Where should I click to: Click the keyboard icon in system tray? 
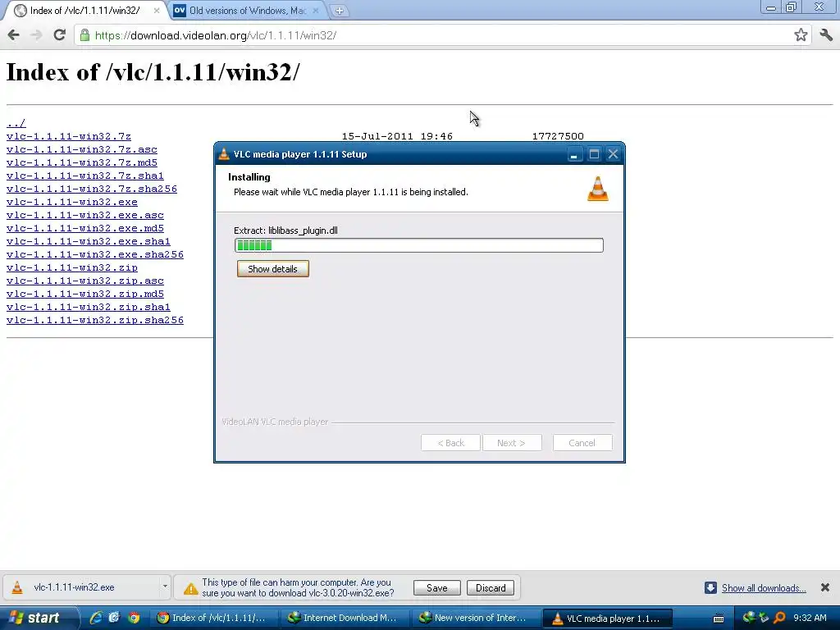(x=719, y=619)
